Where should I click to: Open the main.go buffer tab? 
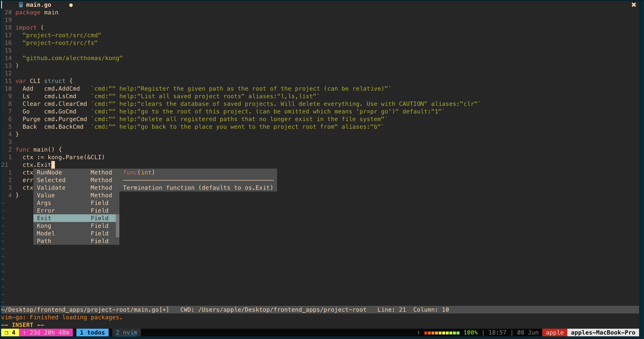click(39, 5)
